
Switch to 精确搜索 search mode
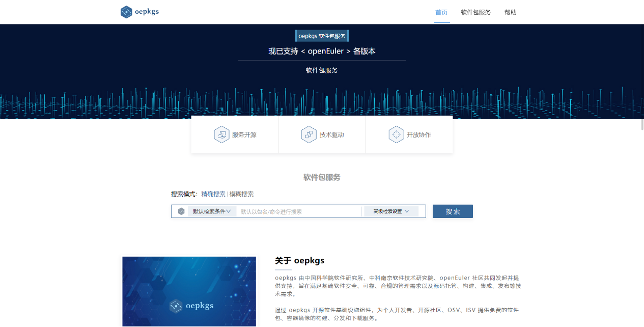point(213,194)
